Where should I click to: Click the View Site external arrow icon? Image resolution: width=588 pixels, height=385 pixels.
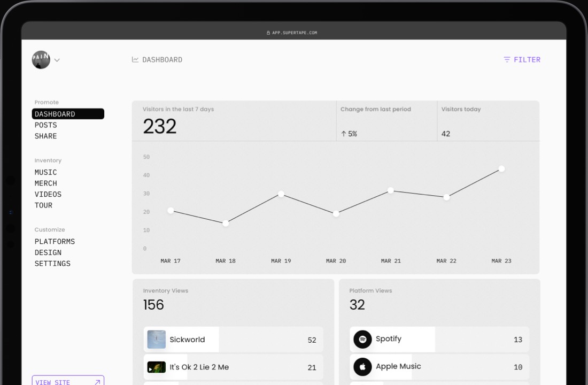point(97,382)
